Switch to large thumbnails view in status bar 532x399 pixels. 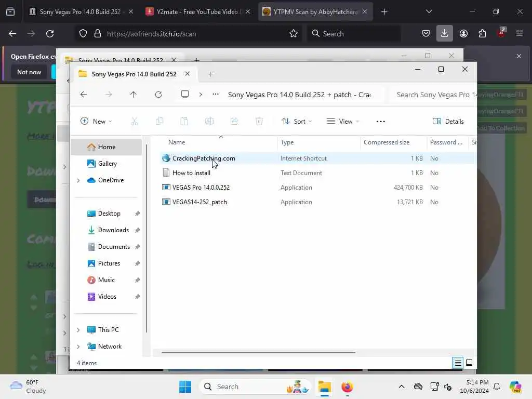click(x=469, y=363)
